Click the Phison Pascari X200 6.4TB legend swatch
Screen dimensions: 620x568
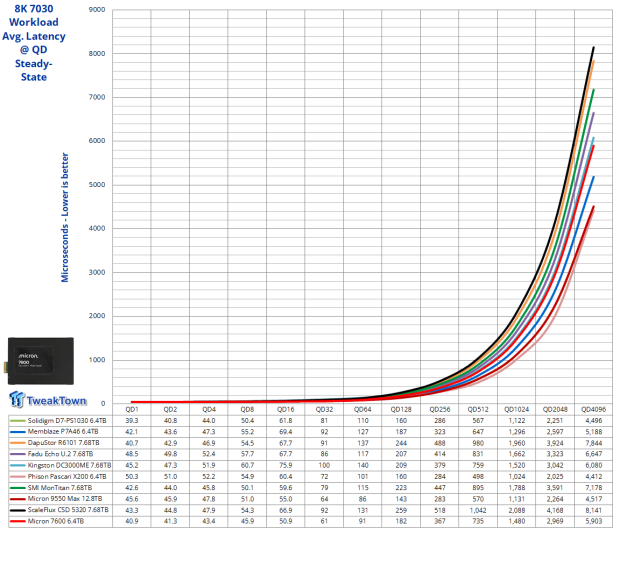point(17,477)
